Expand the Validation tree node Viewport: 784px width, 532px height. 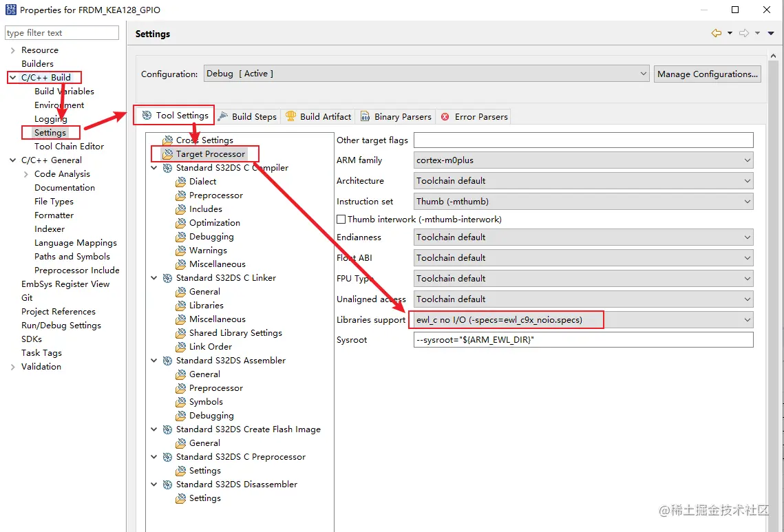pyautogui.click(x=12, y=367)
